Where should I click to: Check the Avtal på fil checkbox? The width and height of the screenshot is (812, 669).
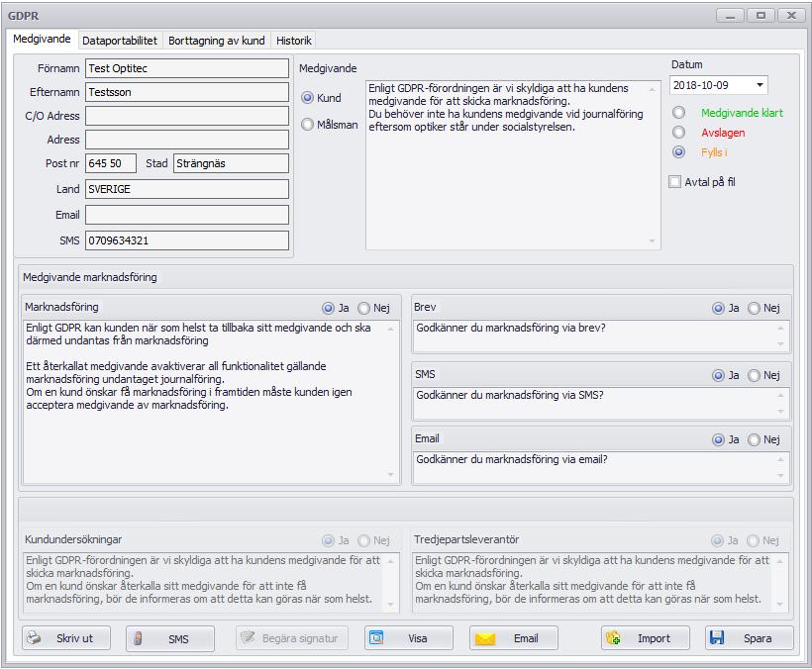[674, 182]
